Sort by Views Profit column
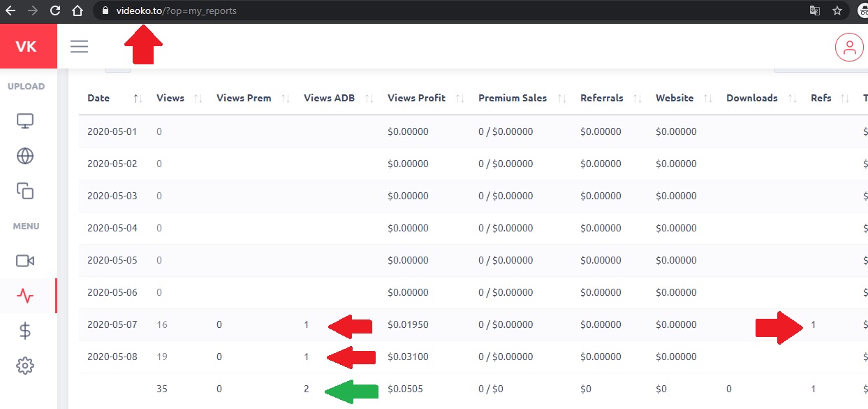The image size is (868, 409). point(416,98)
